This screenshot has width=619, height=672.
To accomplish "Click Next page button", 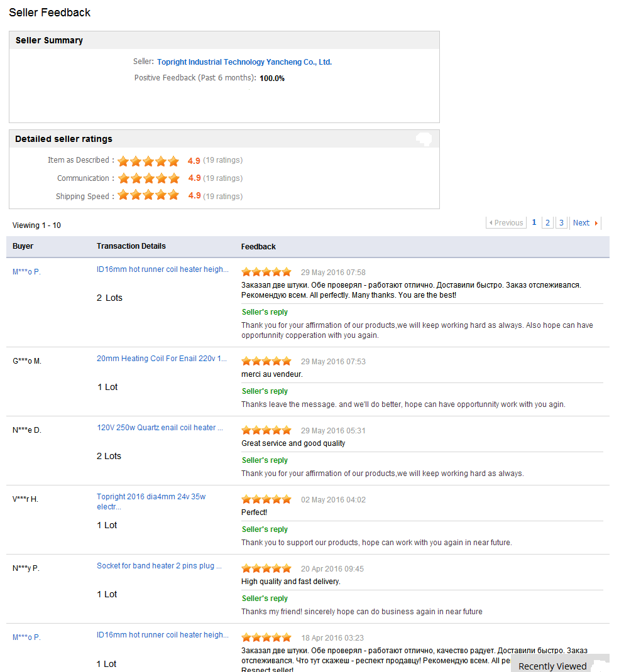I will 585,223.
